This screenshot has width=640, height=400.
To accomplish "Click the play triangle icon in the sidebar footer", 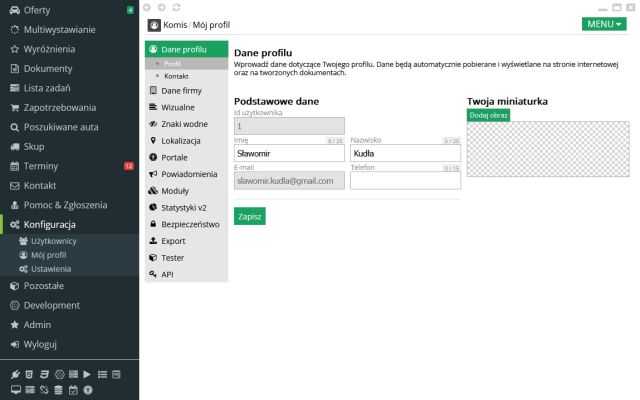I will pyautogui.click(x=87, y=374).
